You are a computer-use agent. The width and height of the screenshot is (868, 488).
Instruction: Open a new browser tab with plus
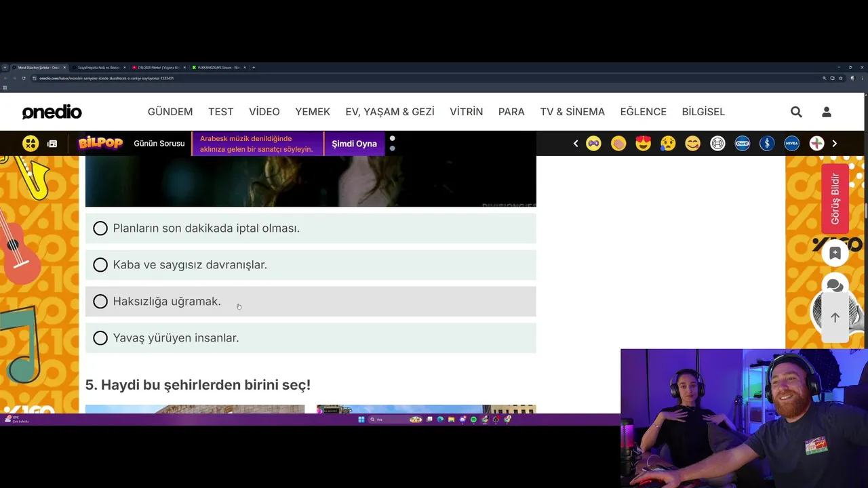coord(254,68)
